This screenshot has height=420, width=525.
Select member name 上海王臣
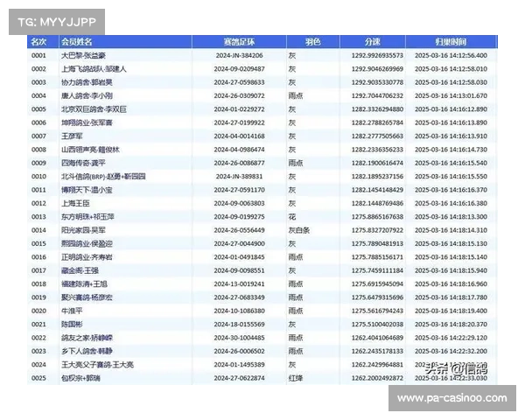pos(75,203)
